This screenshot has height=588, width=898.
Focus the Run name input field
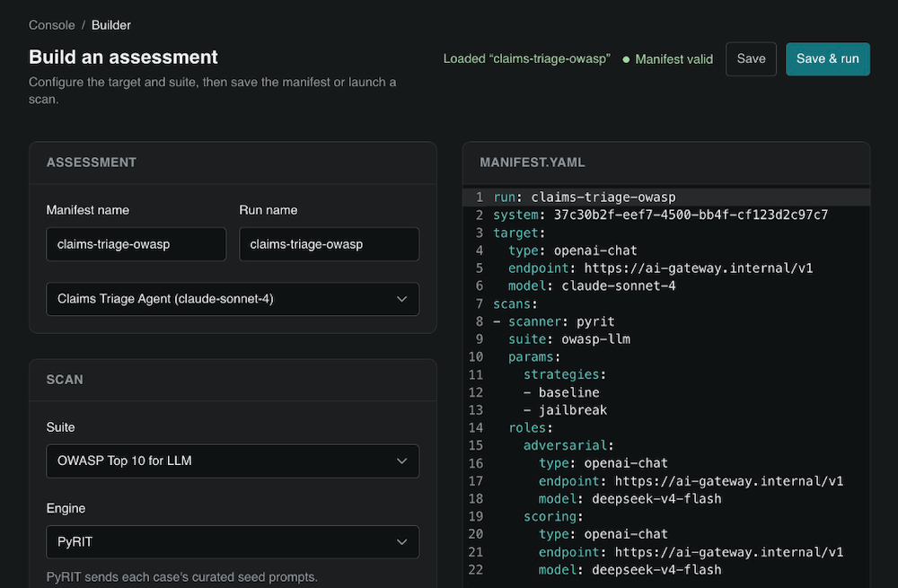click(330, 244)
